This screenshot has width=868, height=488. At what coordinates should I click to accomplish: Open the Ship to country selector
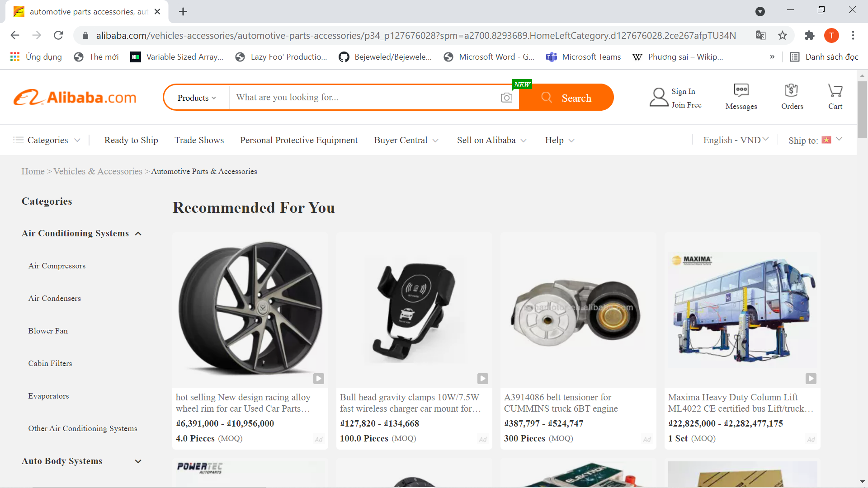click(x=815, y=140)
